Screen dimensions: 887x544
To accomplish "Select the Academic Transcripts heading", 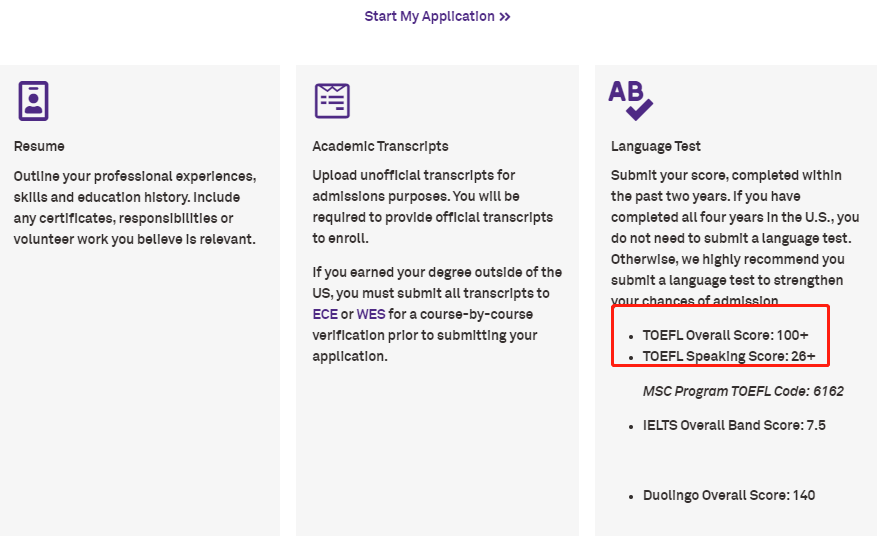I will coord(380,146).
